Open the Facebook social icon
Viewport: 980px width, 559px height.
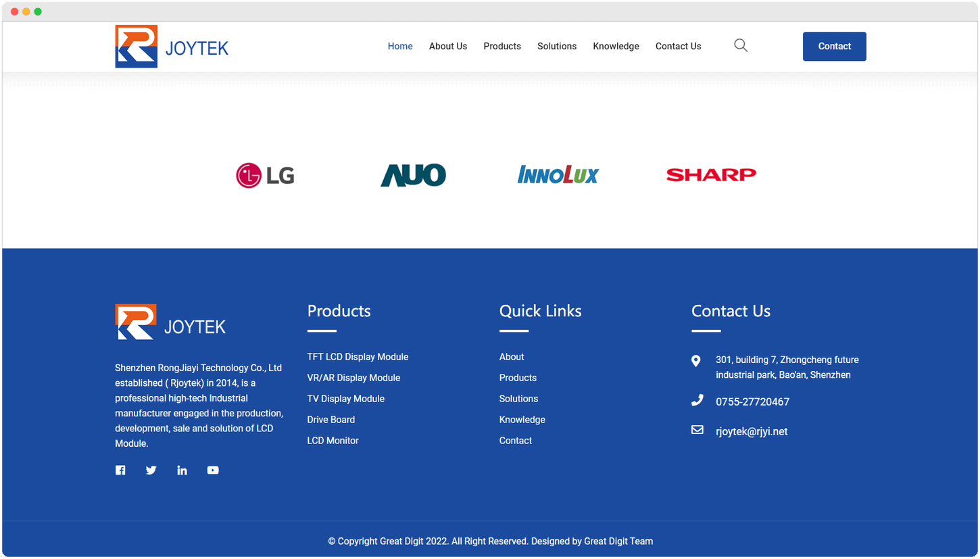120,470
